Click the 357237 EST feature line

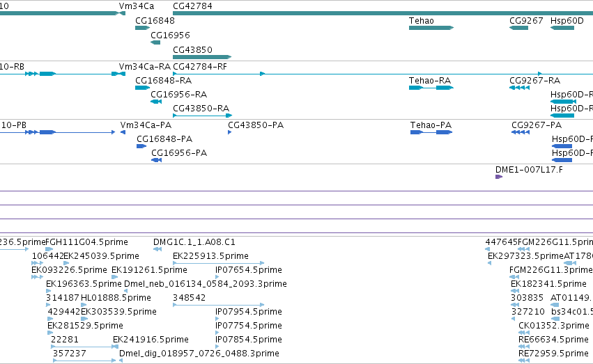point(84,361)
